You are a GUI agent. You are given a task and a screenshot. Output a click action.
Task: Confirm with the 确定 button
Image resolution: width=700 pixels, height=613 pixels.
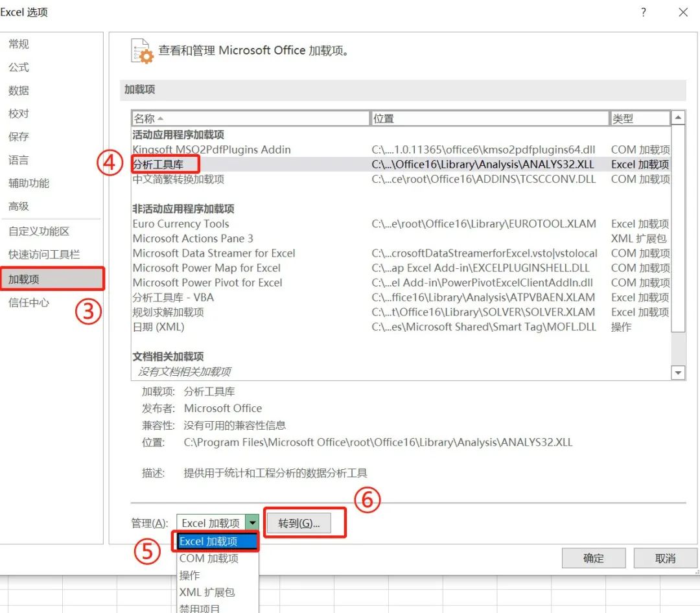pyautogui.click(x=593, y=558)
